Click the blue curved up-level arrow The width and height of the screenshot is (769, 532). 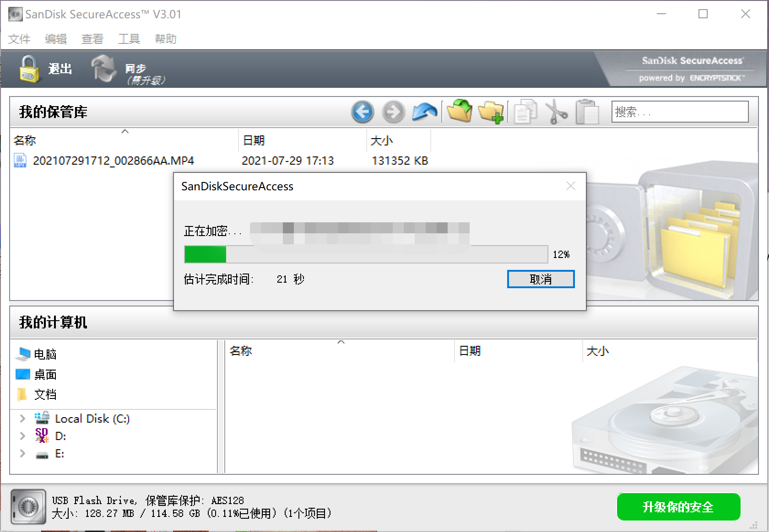pyautogui.click(x=424, y=112)
